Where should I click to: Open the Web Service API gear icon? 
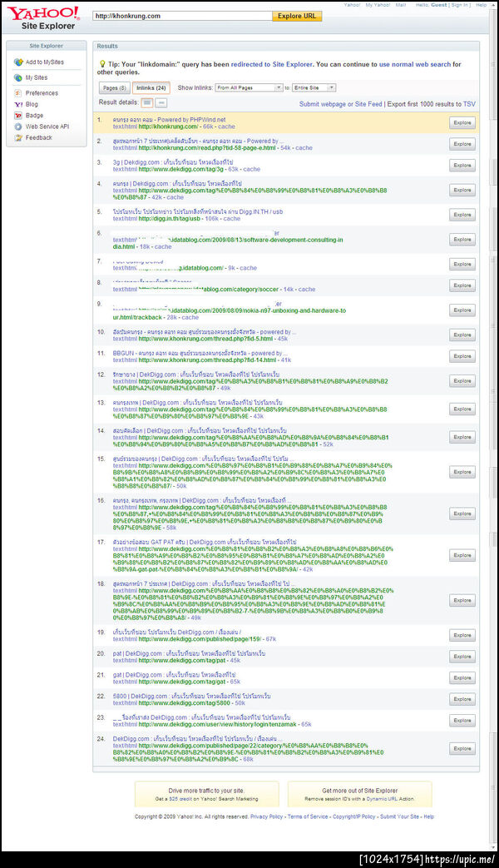18,126
